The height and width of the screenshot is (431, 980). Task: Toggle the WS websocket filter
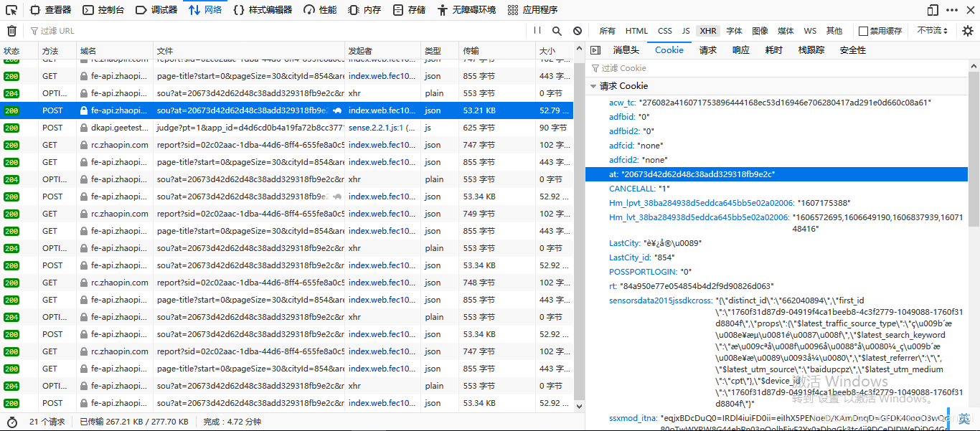tap(810, 31)
